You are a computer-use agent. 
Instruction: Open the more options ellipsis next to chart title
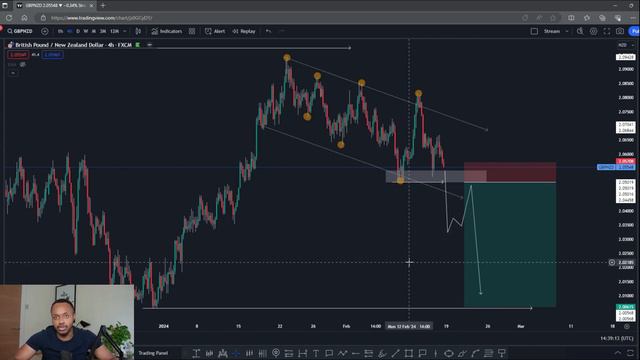tap(149, 45)
